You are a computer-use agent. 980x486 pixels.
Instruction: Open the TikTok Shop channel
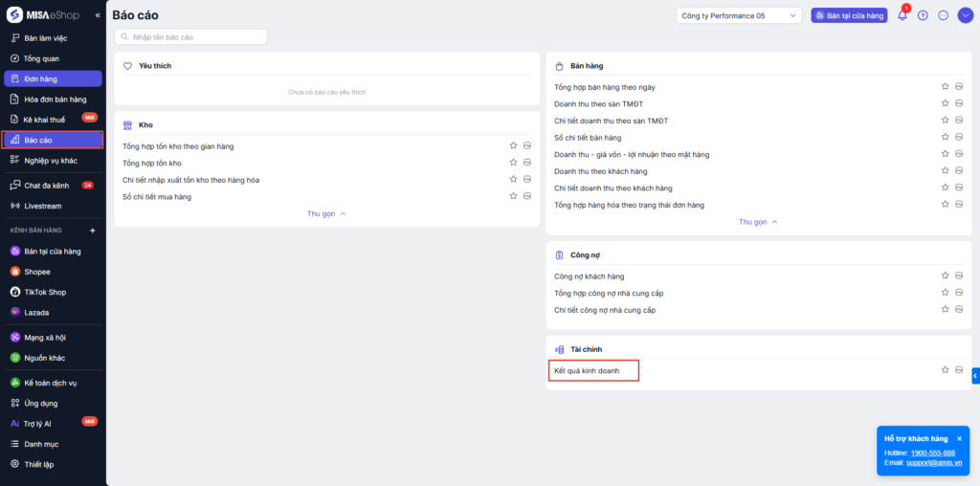pos(44,292)
